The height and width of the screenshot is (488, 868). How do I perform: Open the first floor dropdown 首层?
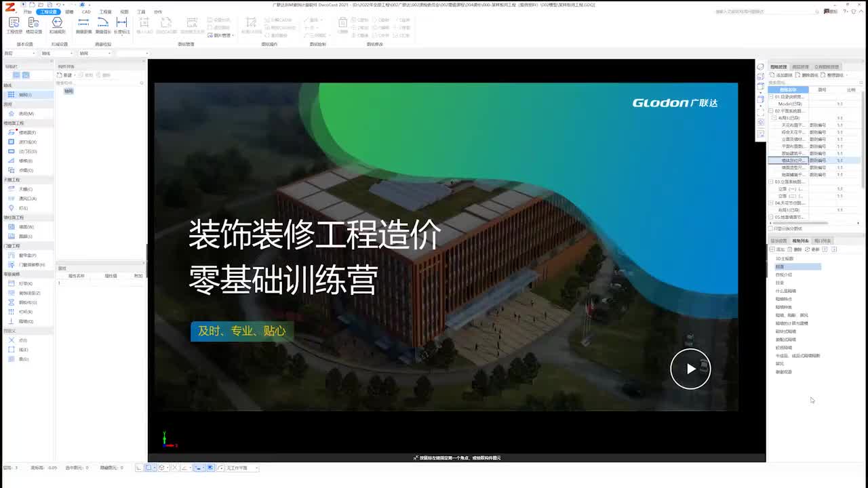[19, 53]
